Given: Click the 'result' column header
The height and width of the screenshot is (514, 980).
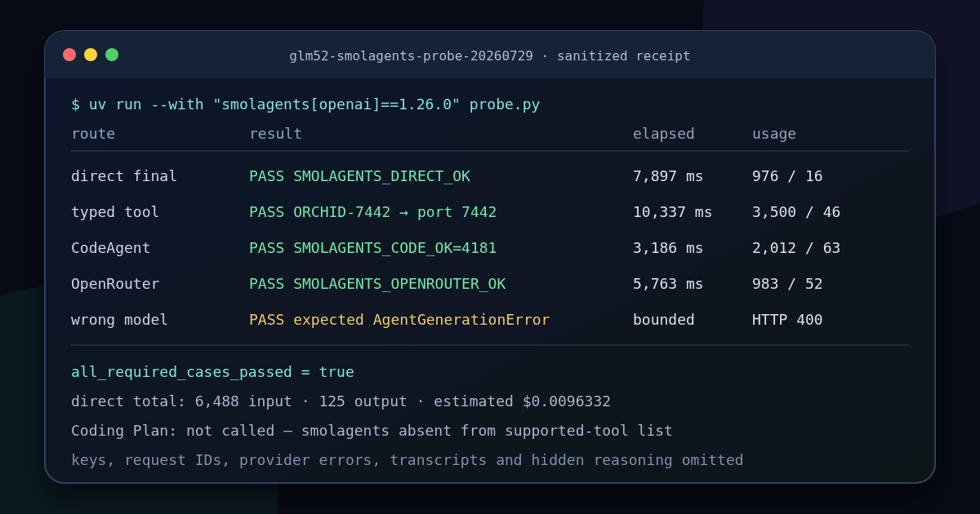Looking at the screenshot, I should click(275, 134).
